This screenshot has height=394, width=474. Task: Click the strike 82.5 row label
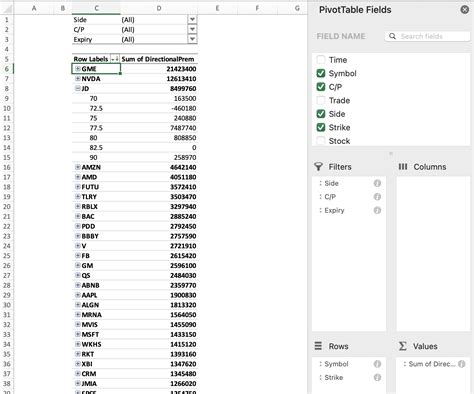(96, 148)
